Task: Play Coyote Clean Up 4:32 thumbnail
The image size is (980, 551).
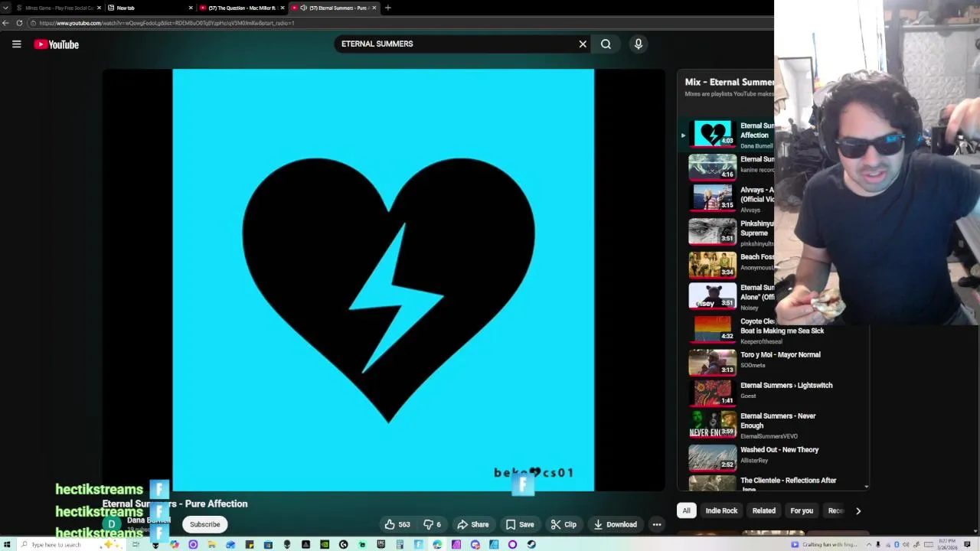Action: point(713,329)
